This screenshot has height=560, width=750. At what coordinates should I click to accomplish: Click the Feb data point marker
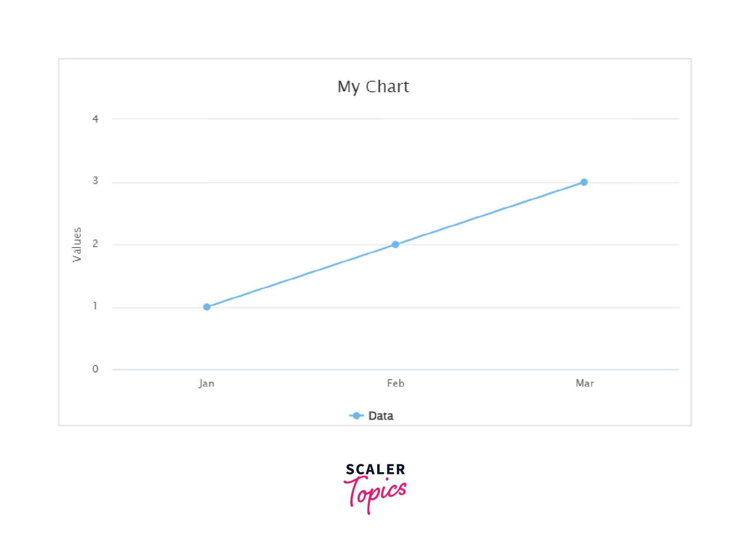click(x=395, y=244)
